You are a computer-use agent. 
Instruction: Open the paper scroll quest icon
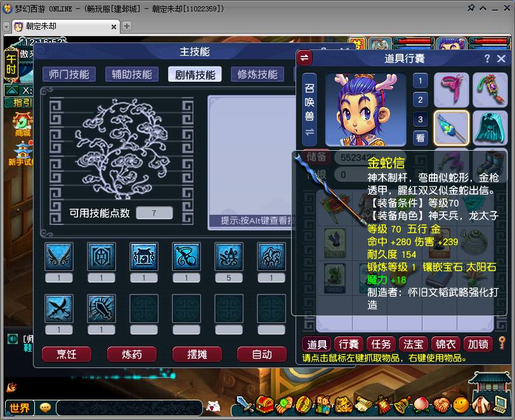[362, 405]
